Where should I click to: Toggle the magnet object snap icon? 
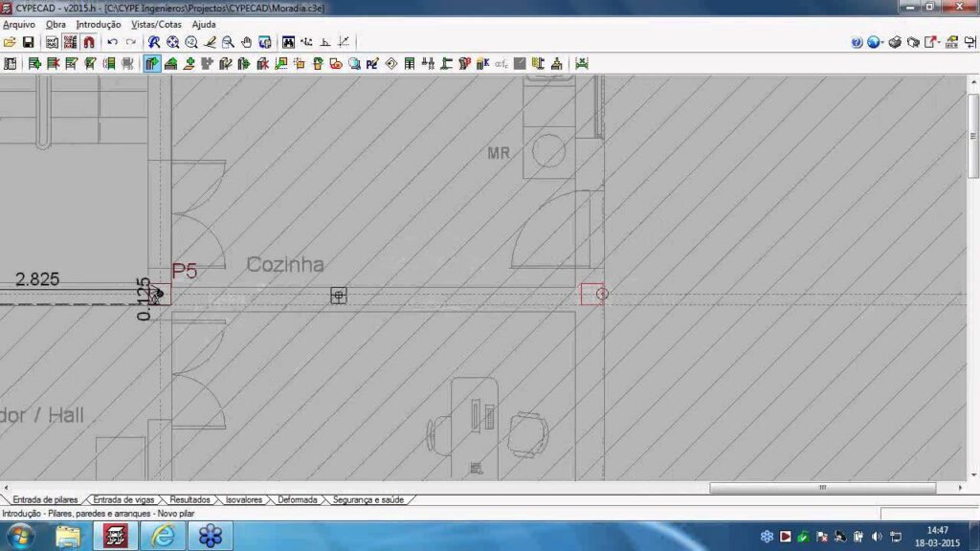click(x=89, y=42)
